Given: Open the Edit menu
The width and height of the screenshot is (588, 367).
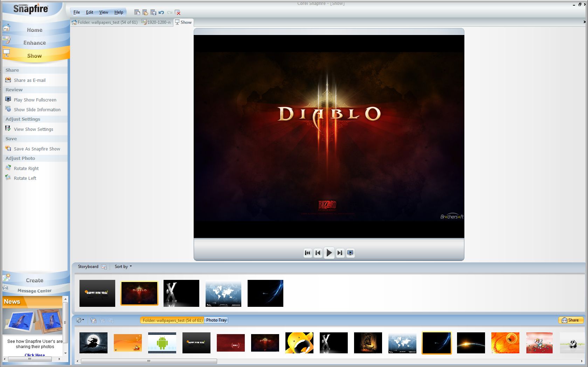Looking at the screenshot, I should pos(90,12).
